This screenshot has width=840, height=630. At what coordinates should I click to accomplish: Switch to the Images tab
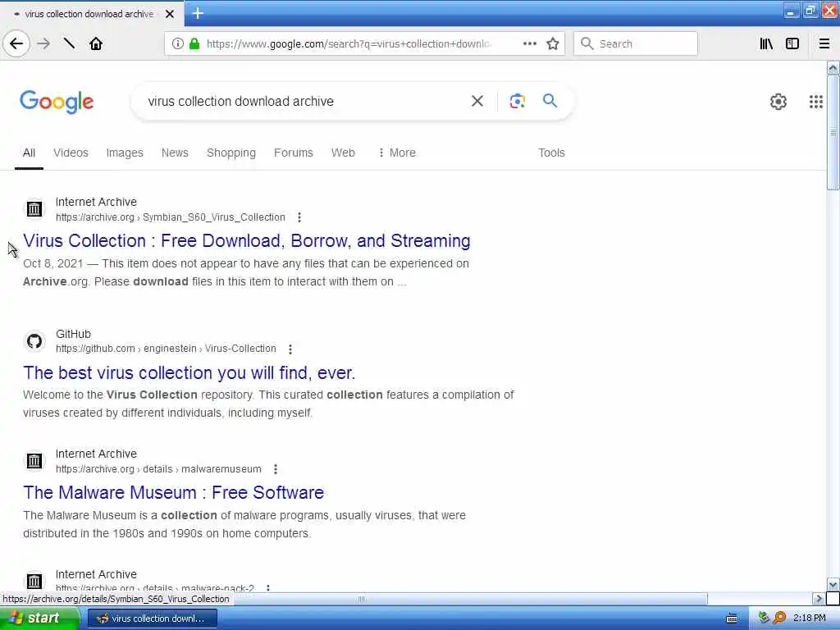(x=125, y=153)
